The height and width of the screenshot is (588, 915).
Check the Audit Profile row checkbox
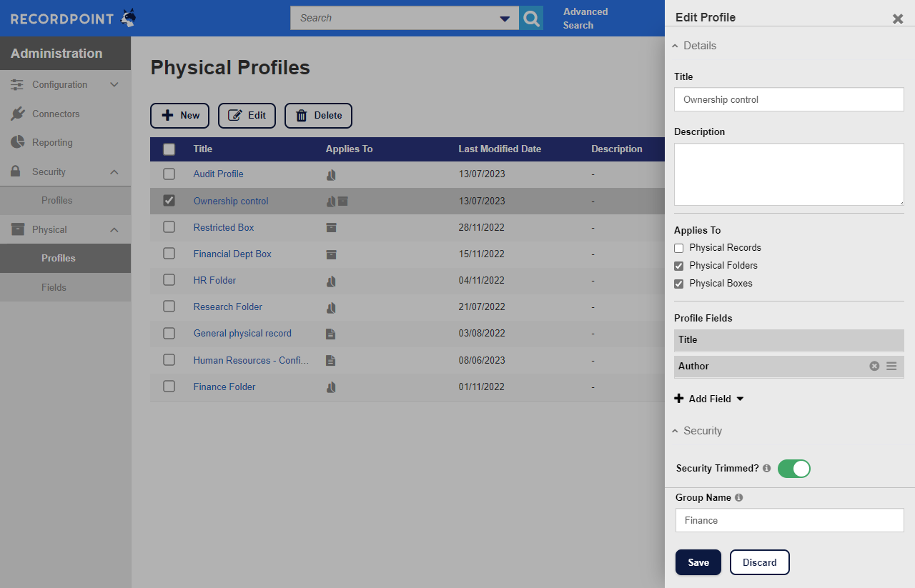pyautogui.click(x=169, y=174)
